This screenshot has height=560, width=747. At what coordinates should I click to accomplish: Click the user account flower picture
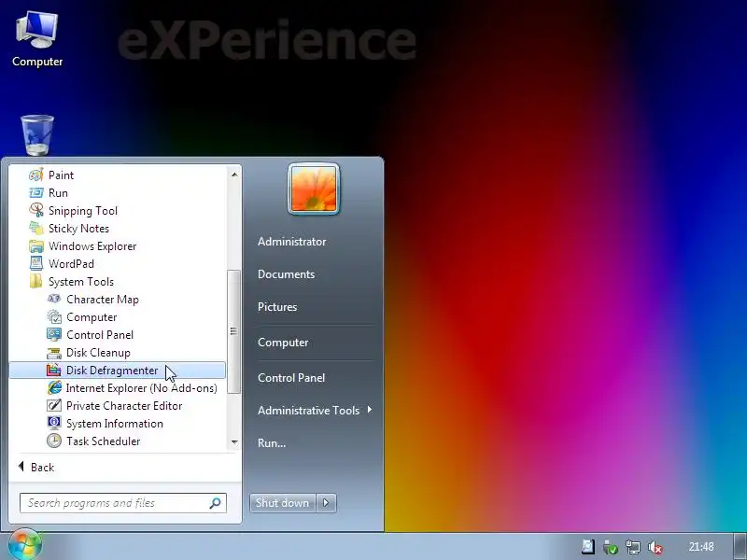coord(314,189)
